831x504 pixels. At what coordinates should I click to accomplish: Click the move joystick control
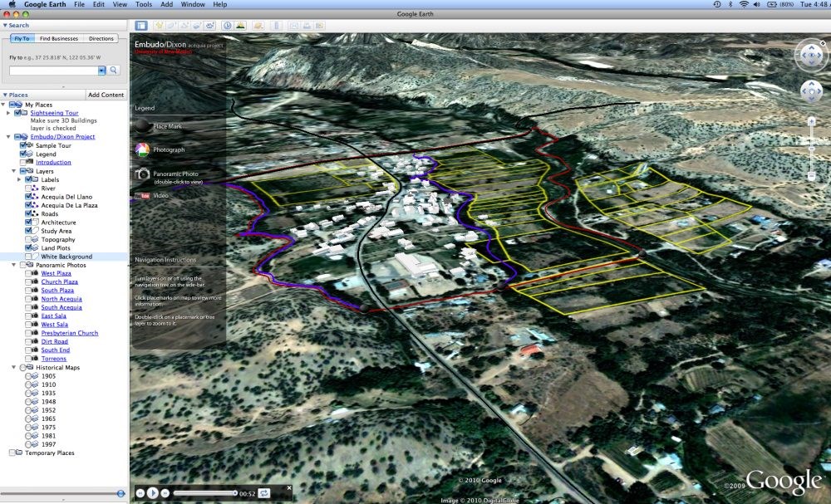811,91
